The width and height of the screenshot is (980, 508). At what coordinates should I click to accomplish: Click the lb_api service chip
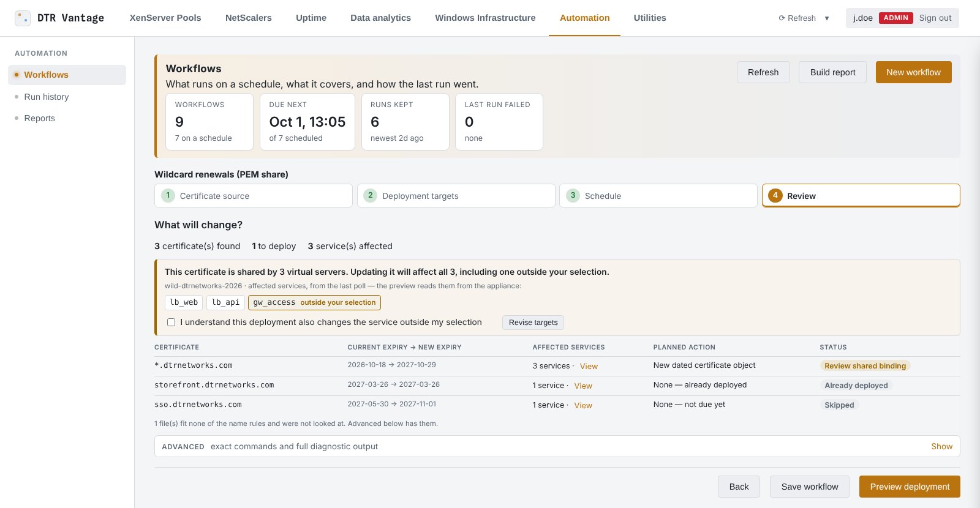point(225,302)
